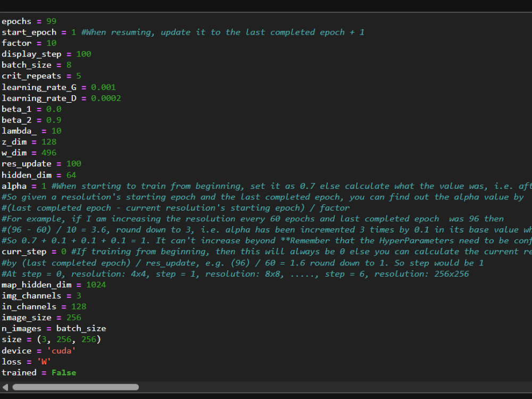Click comment starting '#For example, if I am'
Screen dimensions: 532x399
point(253,219)
